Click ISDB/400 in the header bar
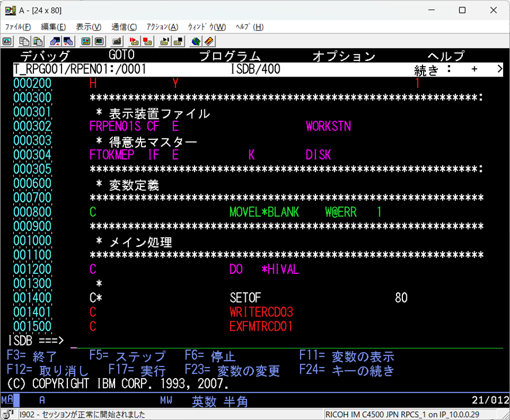The image size is (510, 420). click(x=256, y=69)
